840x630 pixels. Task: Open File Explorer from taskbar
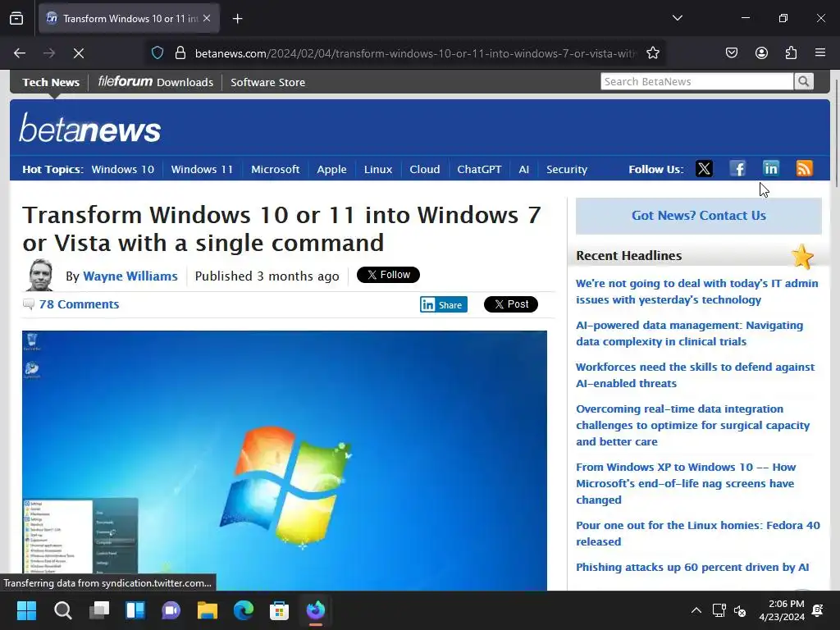(x=208, y=610)
